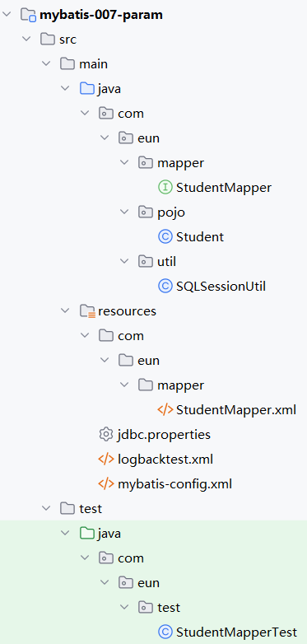This screenshot has width=307, height=644.
Task: Collapse the src folder chevron
Action: tap(26, 40)
